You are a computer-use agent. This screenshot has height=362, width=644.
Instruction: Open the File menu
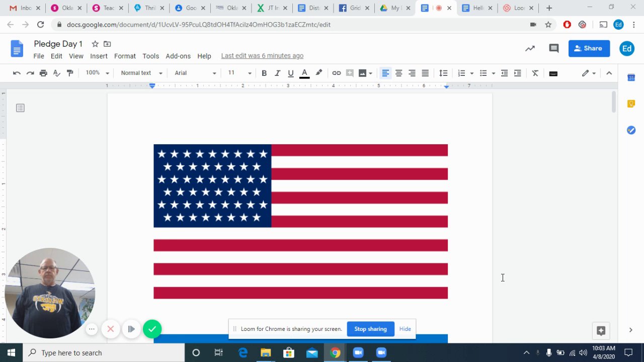point(39,56)
